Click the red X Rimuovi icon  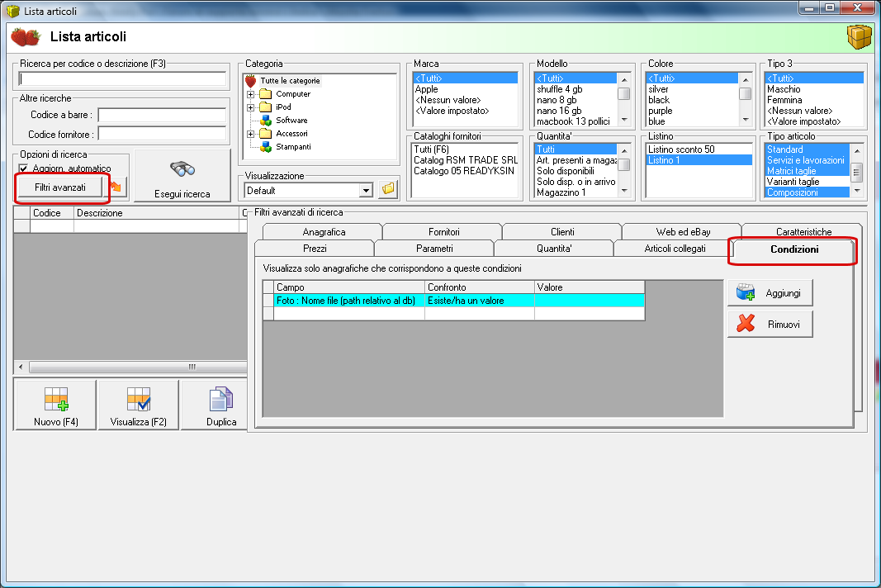click(746, 323)
